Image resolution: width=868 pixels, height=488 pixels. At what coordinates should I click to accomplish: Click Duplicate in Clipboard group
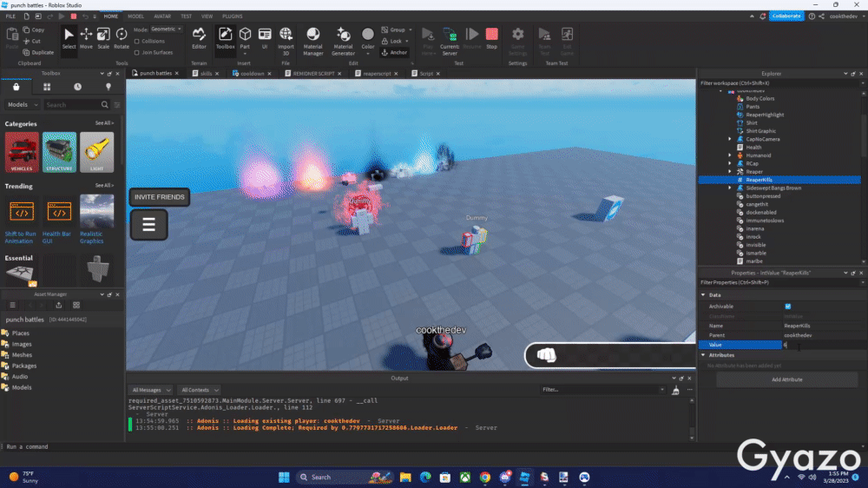tap(39, 53)
